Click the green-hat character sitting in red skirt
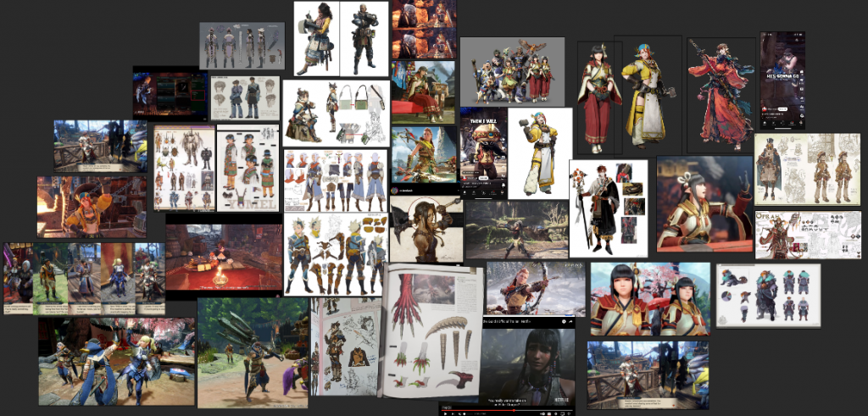This screenshot has height=416, width=868. [423, 92]
